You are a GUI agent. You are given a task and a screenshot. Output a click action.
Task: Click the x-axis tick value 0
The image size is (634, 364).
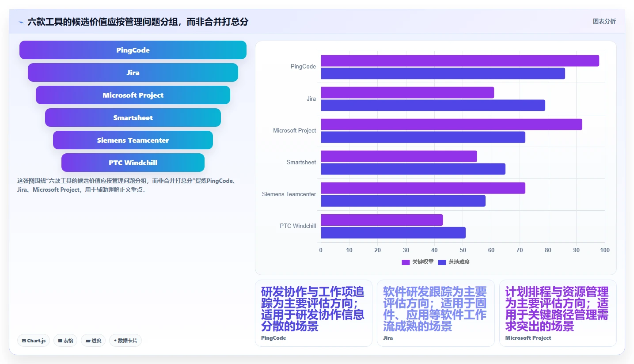pyautogui.click(x=321, y=250)
